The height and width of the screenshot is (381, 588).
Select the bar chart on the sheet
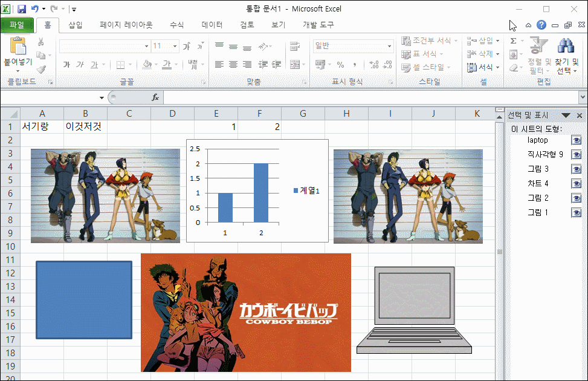pos(257,190)
